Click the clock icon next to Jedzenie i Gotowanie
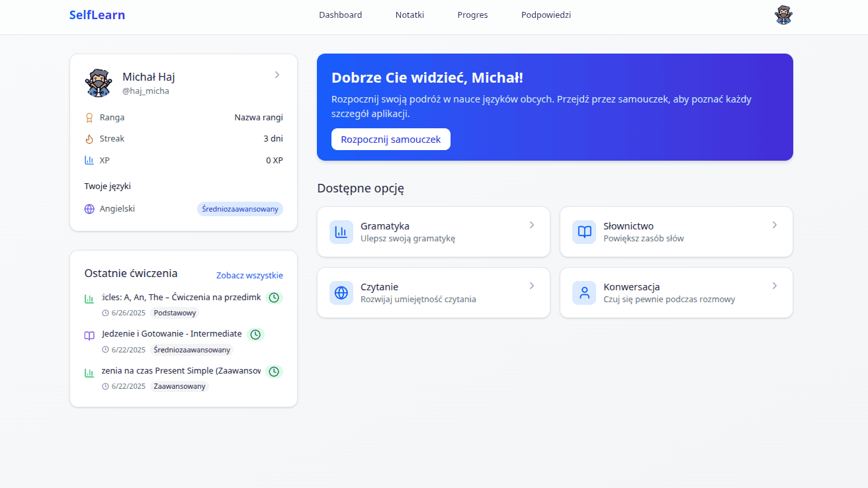Image resolution: width=868 pixels, height=488 pixels. tap(255, 334)
